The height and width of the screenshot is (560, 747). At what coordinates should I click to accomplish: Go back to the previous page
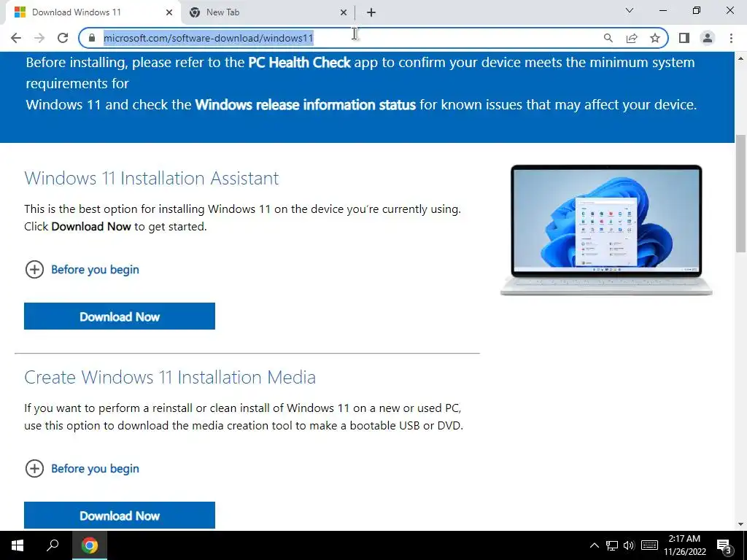(16, 38)
